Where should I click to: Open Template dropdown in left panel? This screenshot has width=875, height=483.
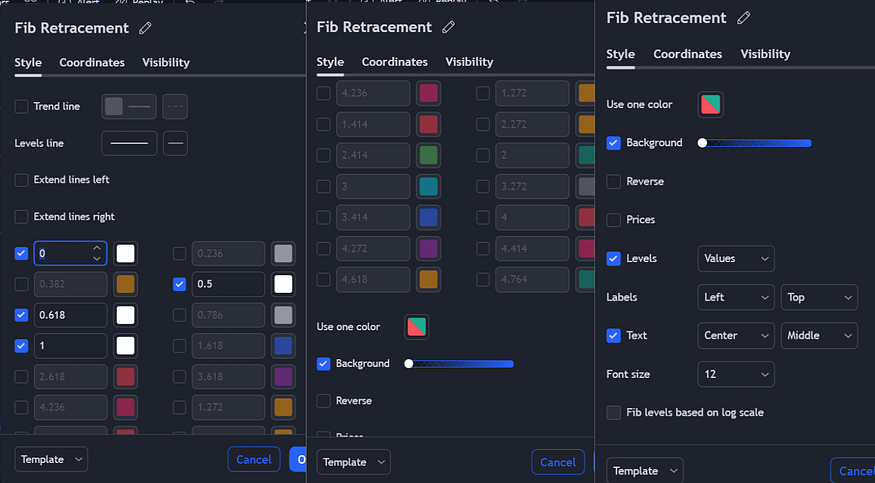(x=51, y=460)
